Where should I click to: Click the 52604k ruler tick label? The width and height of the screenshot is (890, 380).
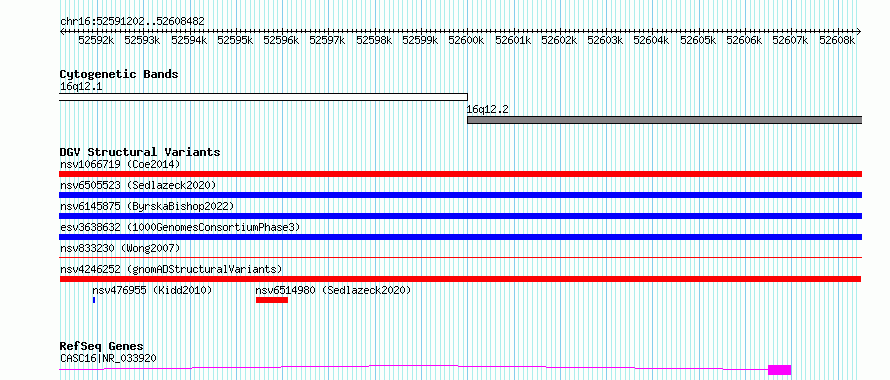tap(652, 40)
